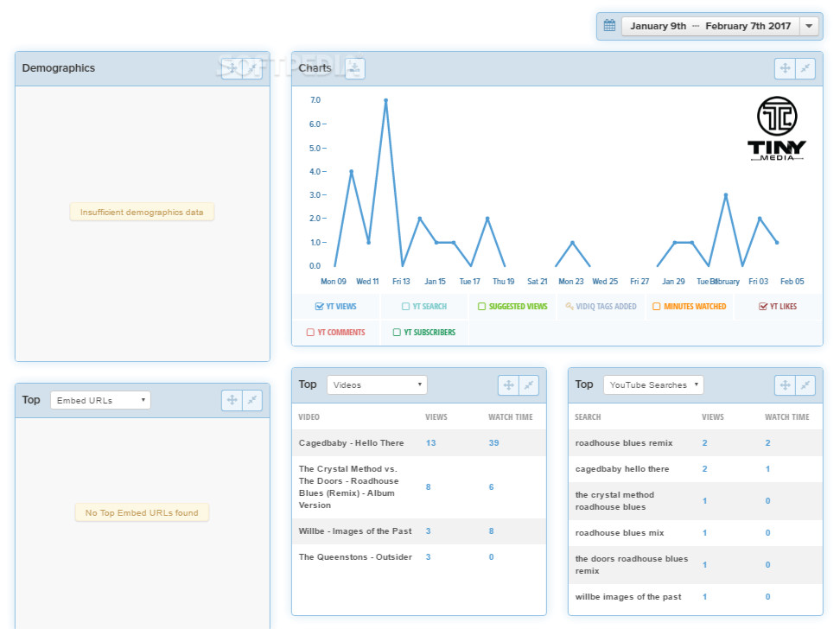Viewport: 840px width, 629px height.
Task: Open the YouTube Searches dropdown
Action: coord(653,385)
